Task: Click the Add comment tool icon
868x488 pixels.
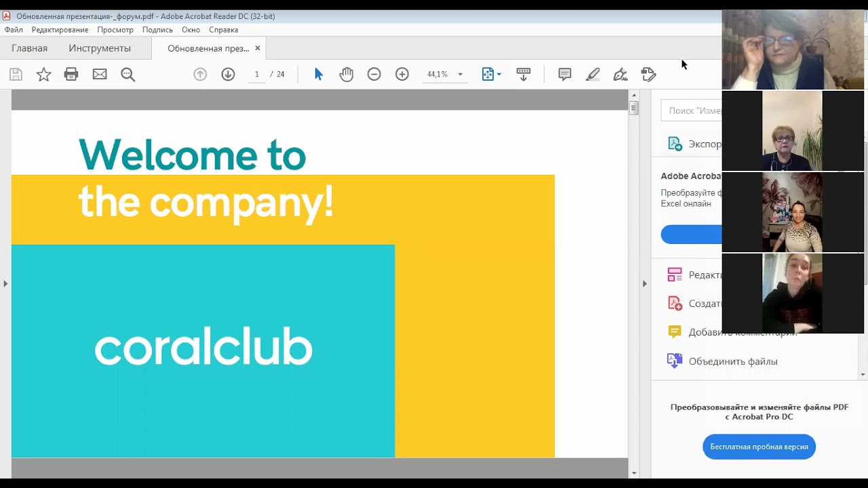Action: point(675,331)
